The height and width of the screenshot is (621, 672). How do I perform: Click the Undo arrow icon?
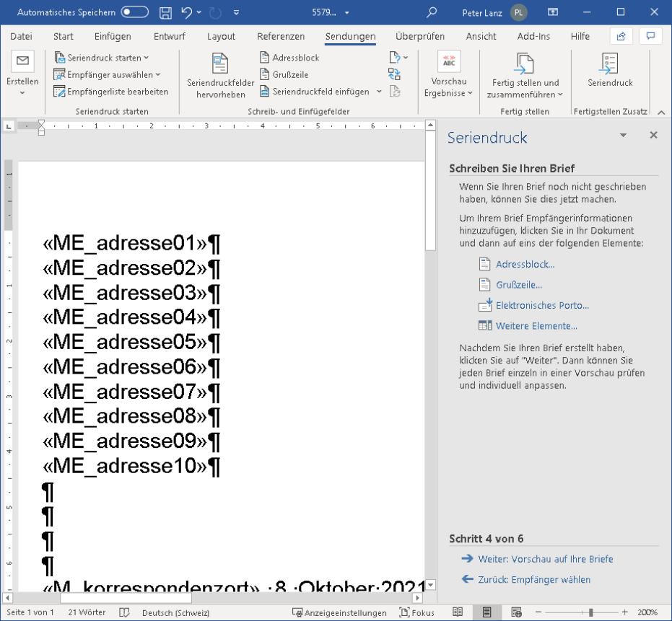(x=187, y=12)
